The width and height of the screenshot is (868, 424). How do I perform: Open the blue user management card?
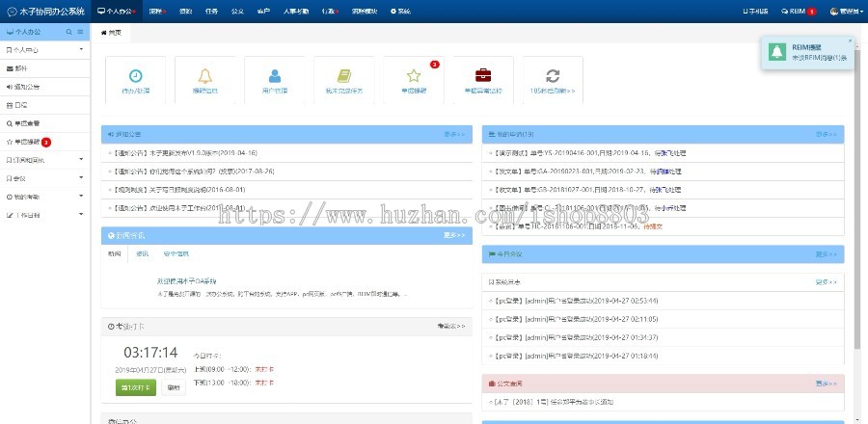tap(275, 80)
